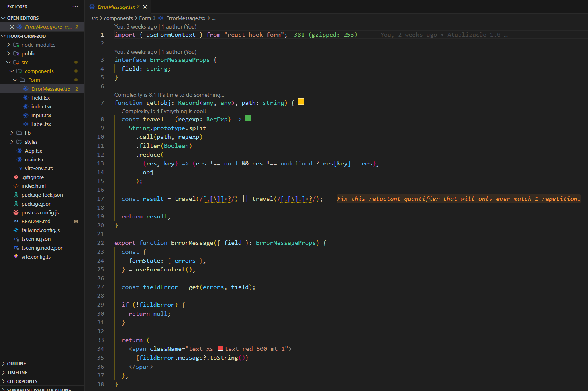Image resolution: width=588 pixels, height=391 pixels.
Task: Open App.tsx file
Action: click(x=33, y=151)
